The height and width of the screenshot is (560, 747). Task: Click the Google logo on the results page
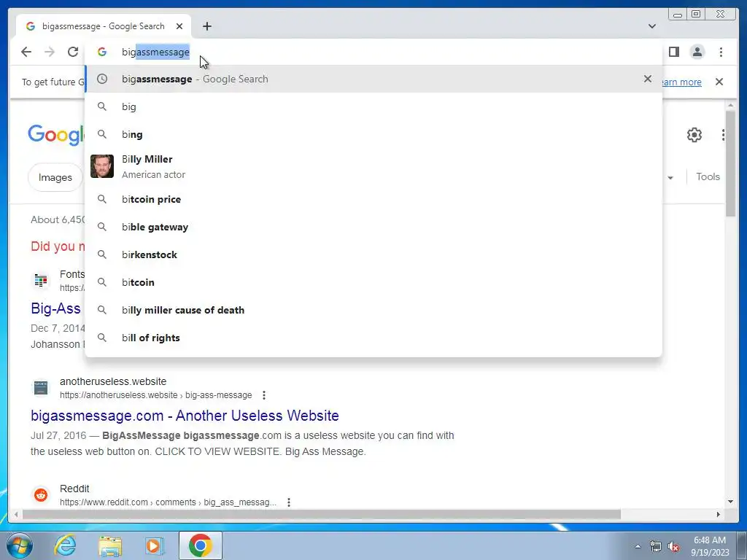click(x=56, y=135)
